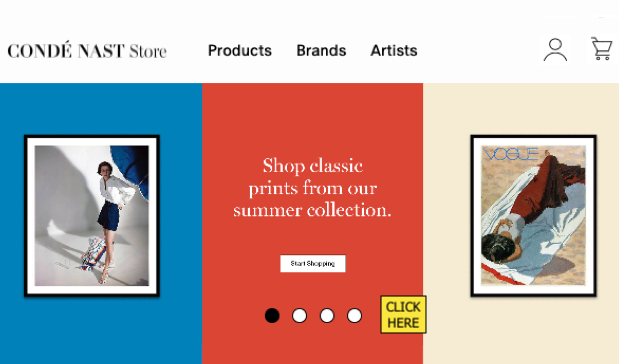Open the user account icon
Viewport: 619px width, 364px height.
[x=555, y=50]
